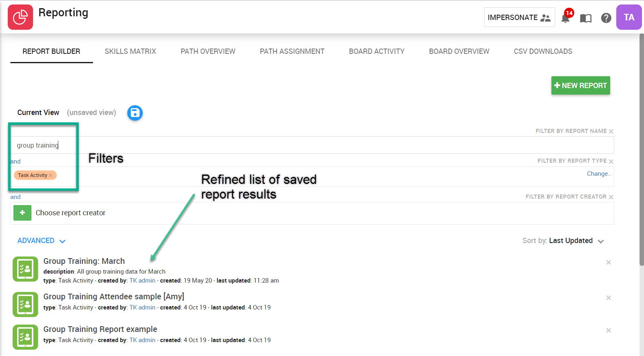Open the TA user avatar menu
644x356 pixels.
pos(629,17)
